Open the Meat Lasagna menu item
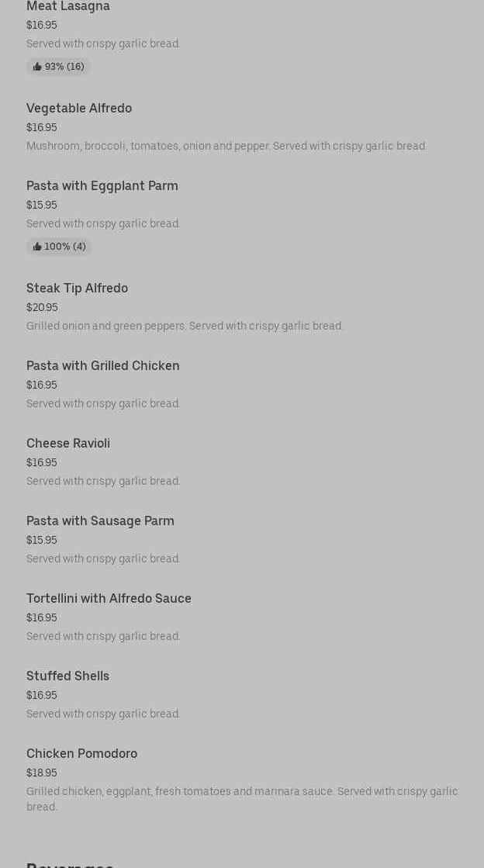The height and width of the screenshot is (868, 484). tap(68, 7)
